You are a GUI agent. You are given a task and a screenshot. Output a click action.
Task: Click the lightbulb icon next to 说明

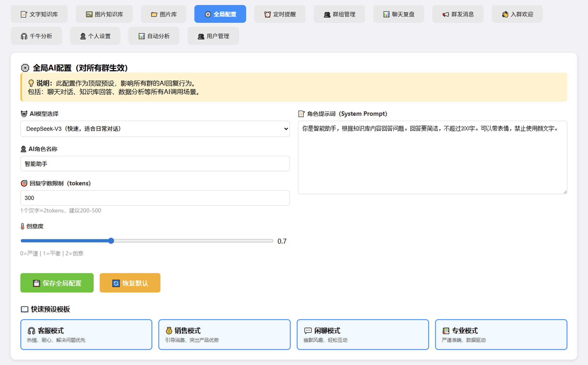(x=31, y=83)
